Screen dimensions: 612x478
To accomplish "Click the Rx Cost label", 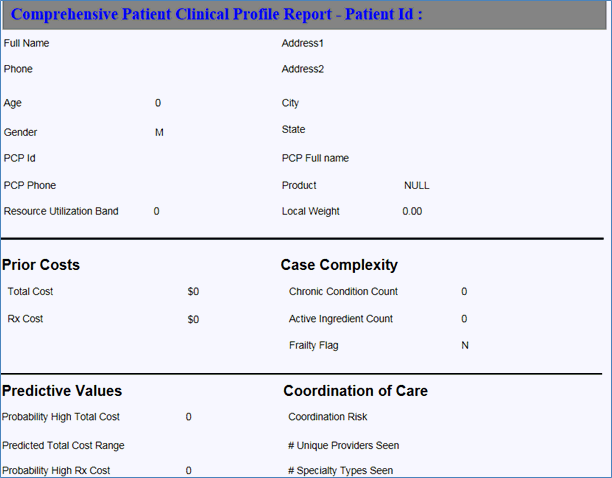I will (25, 319).
